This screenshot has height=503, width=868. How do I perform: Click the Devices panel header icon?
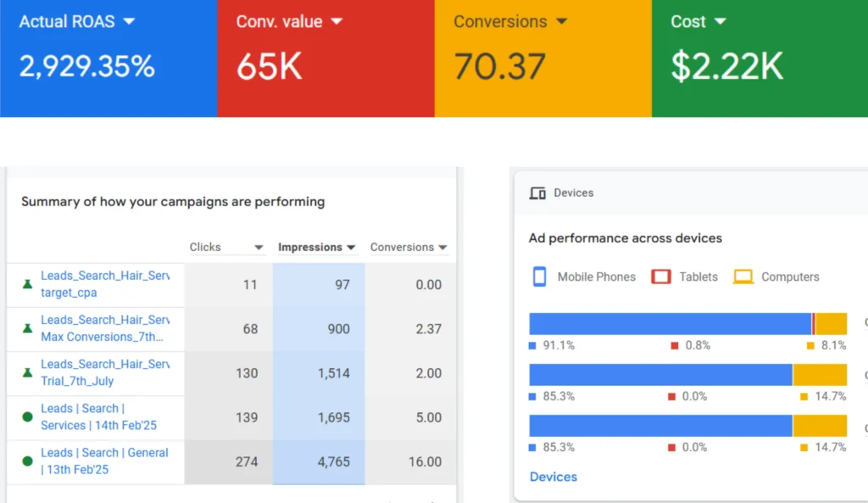(537, 193)
